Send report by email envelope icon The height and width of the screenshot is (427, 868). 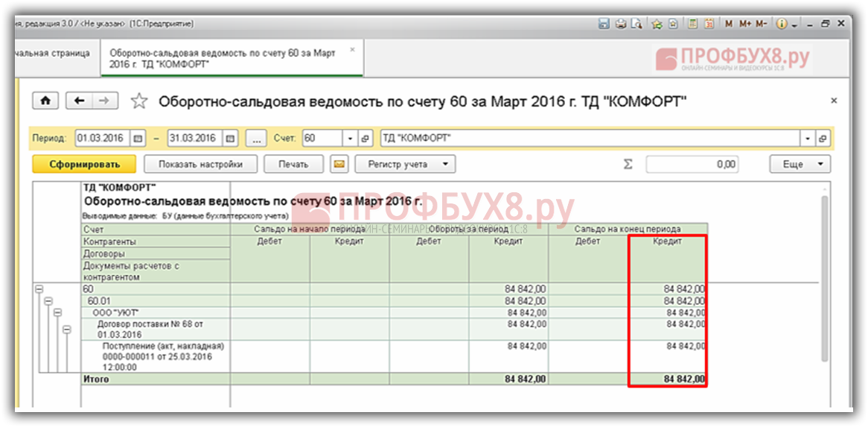coord(339,164)
